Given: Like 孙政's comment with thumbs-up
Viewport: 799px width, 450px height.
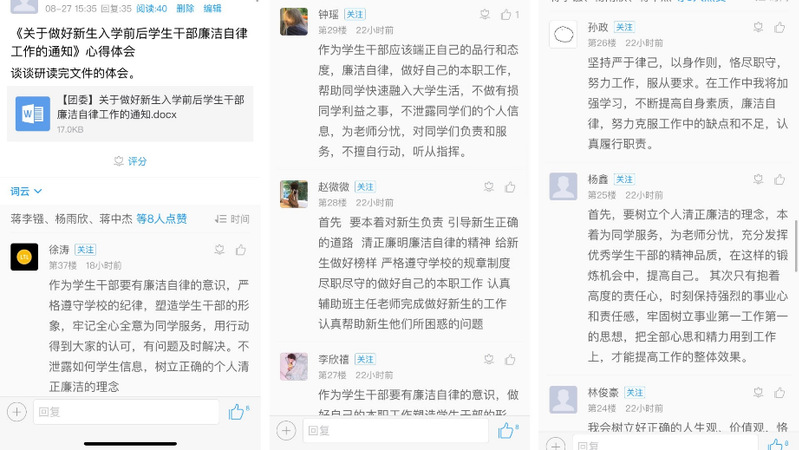Looking at the screenshot, I should (x=780, y=28).
